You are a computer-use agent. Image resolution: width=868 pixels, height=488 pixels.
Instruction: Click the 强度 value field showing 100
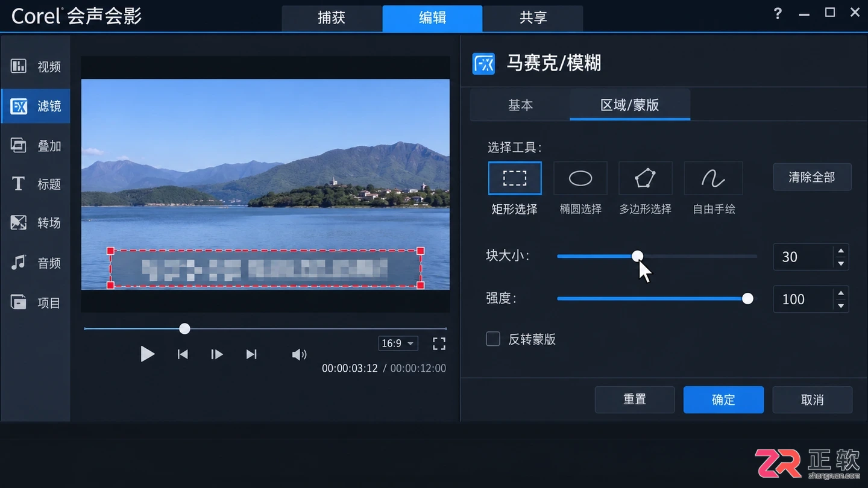point(804,299)
